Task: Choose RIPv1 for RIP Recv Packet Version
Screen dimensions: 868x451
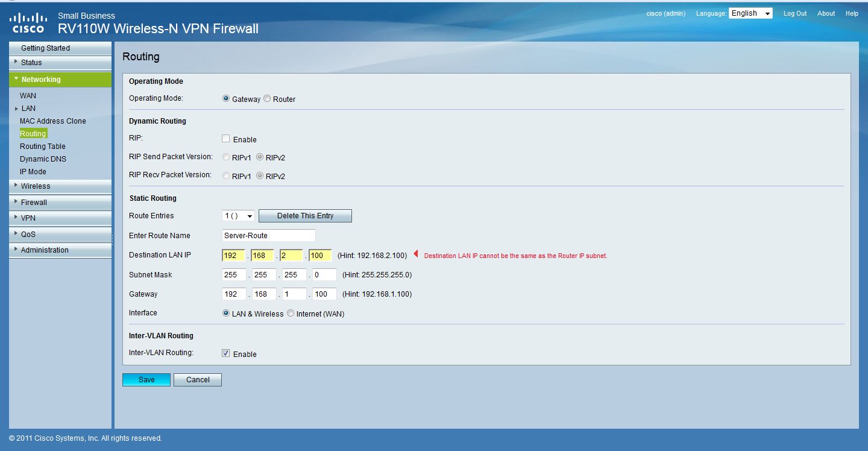Action: pyautogui.click(x=226, y=176)
